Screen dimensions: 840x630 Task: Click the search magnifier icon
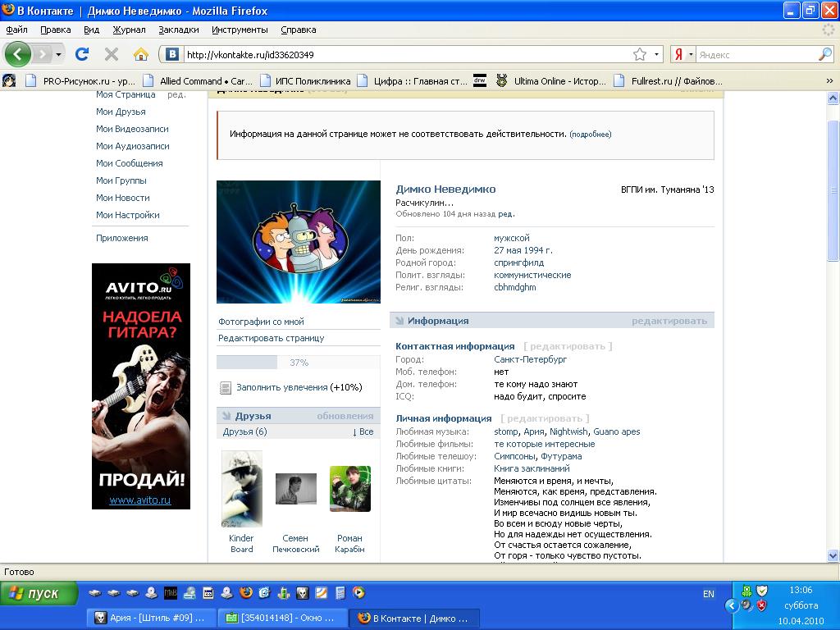point(825,54)
